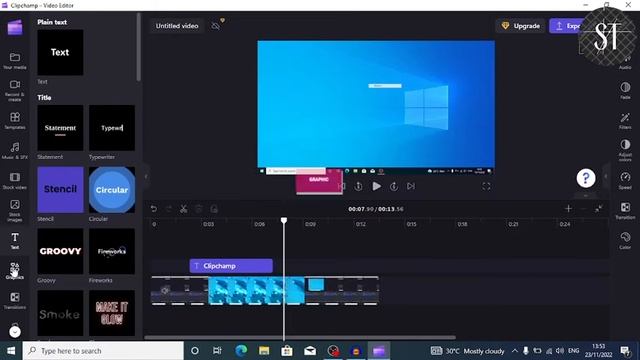
Task: Expand the collapsed sidebar items with down chevron
Action: pos(15,332)
